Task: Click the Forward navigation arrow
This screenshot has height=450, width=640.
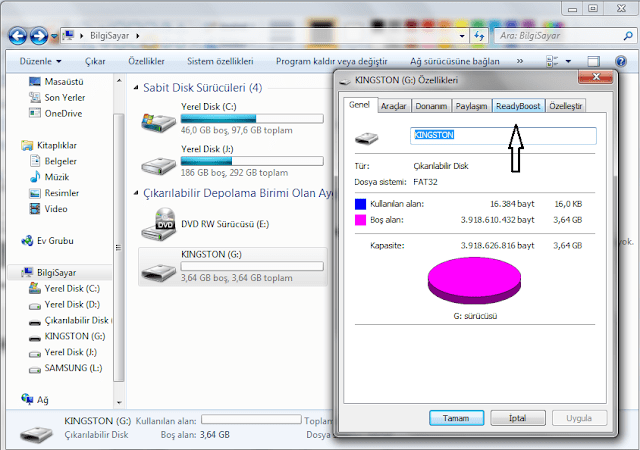Action: (39, 36)
